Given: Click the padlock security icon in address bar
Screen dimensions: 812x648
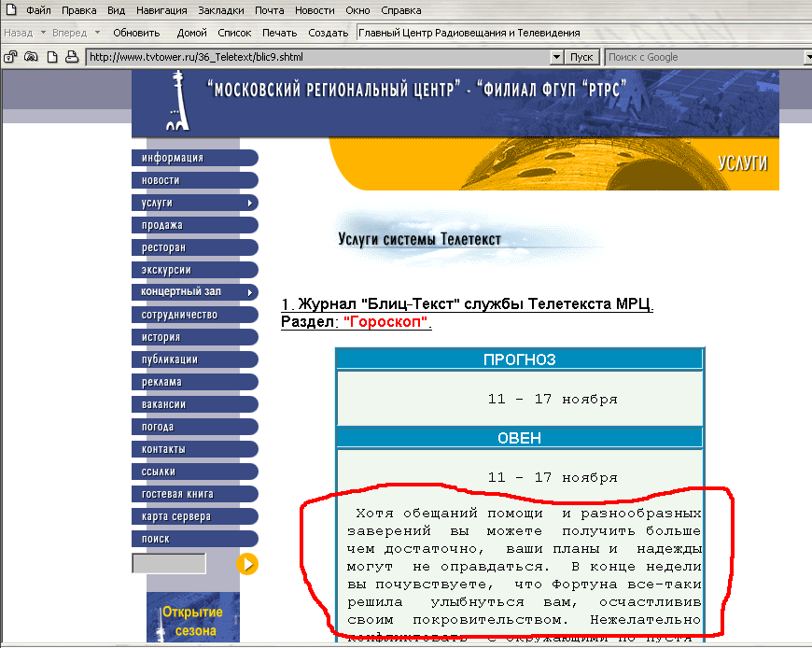Looking at the screenshot, I should tap(10, 57).
